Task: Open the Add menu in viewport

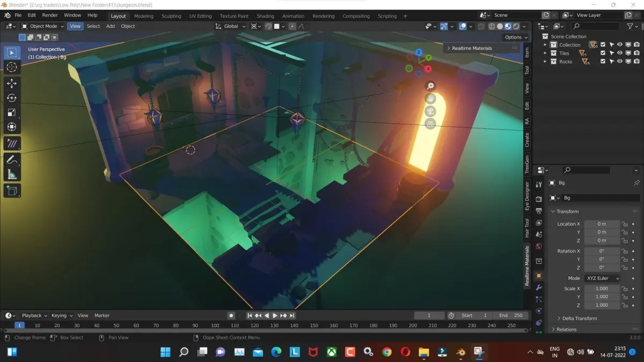Action: [110, 26]
